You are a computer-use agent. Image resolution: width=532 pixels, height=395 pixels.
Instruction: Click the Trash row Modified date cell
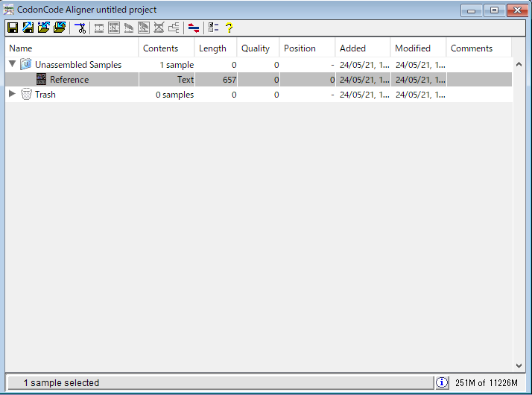coord(419,95)
